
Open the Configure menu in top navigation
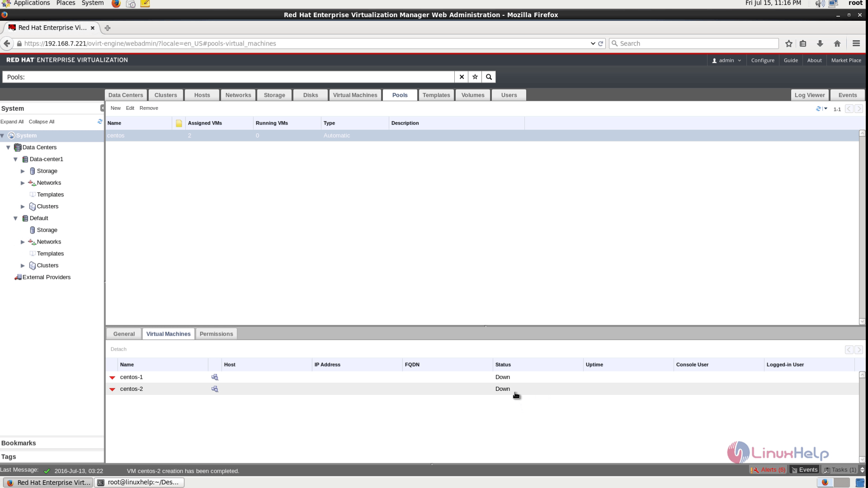pyautogui.click(x=763, y=60)
